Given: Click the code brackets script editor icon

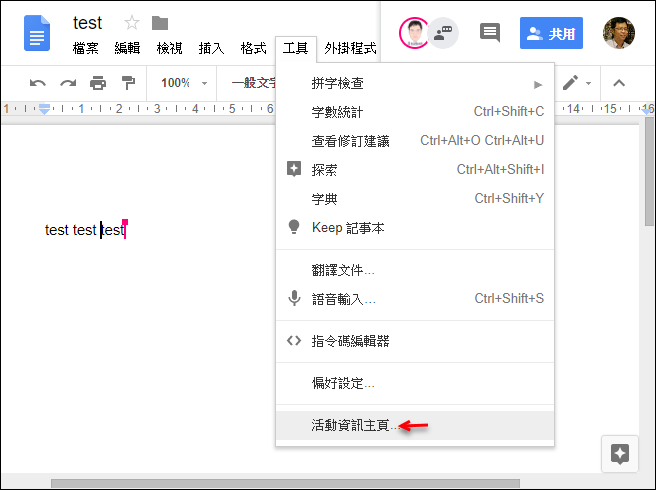Looking at the screenshot, I should tap(294, 341).
